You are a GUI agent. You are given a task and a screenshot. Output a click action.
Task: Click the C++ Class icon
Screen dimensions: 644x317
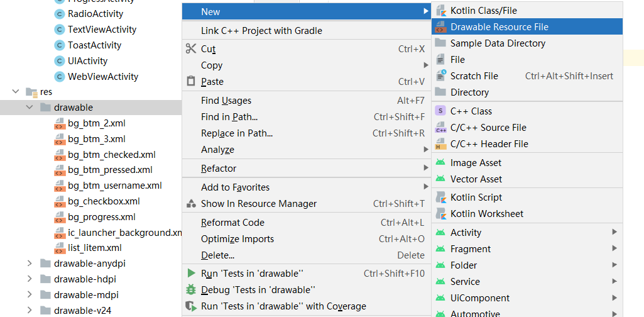pyautogui.click(x=440, y=111)
